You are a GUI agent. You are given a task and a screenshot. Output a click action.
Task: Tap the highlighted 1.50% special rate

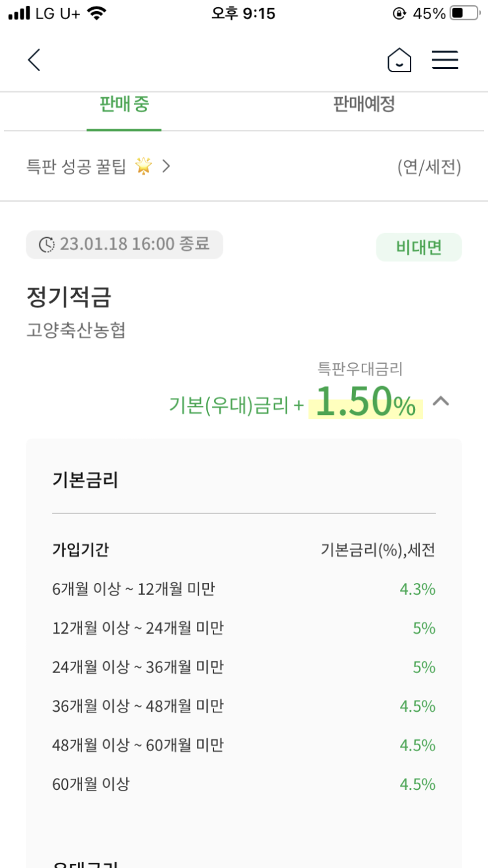point(366,403)
